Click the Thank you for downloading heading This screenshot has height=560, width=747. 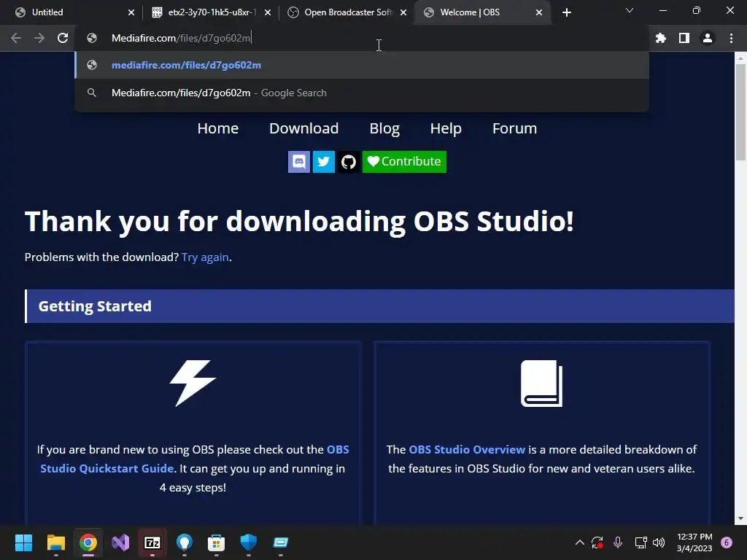(299, 222)
